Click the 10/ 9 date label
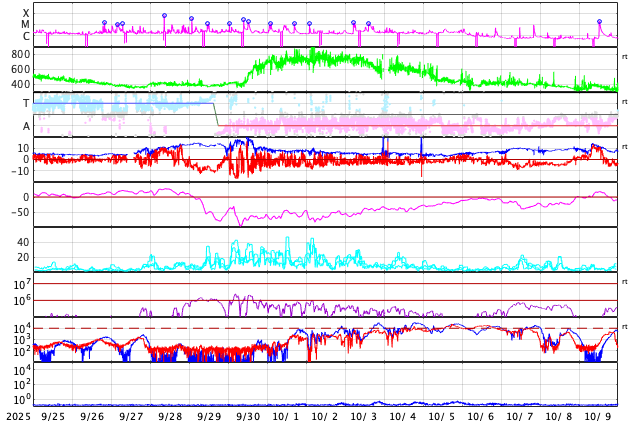The width and height of the screenshot is (634, 424). click(x=598, y=416)
